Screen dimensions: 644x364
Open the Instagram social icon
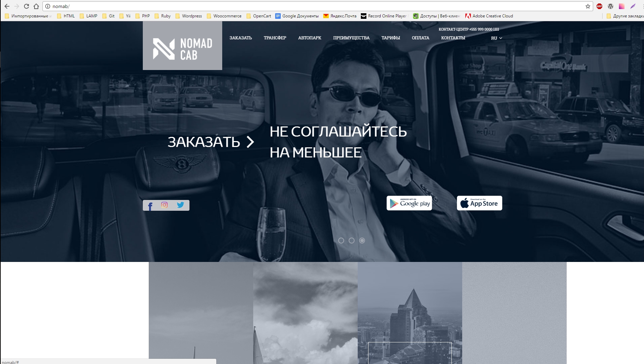tap(164, 205)
